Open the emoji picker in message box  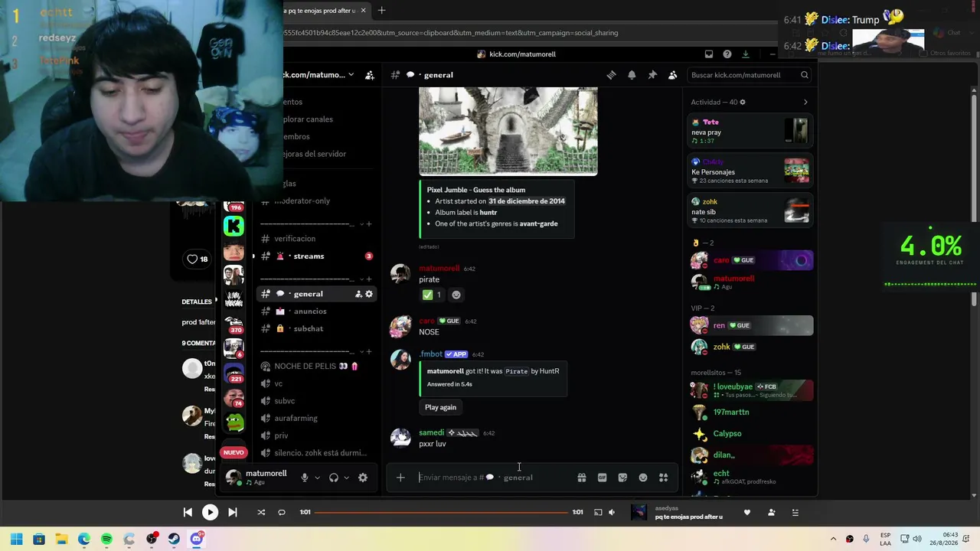point(643,478)
